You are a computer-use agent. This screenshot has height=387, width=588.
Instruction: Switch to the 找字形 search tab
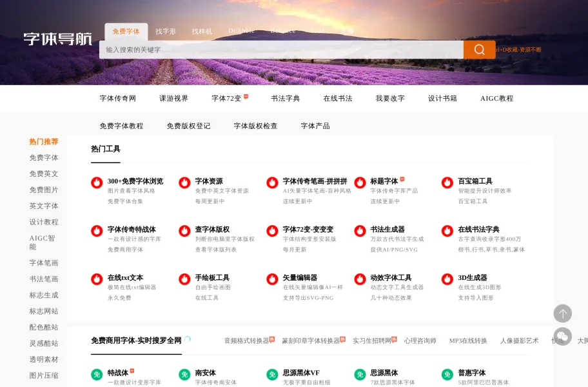[166, 32]
